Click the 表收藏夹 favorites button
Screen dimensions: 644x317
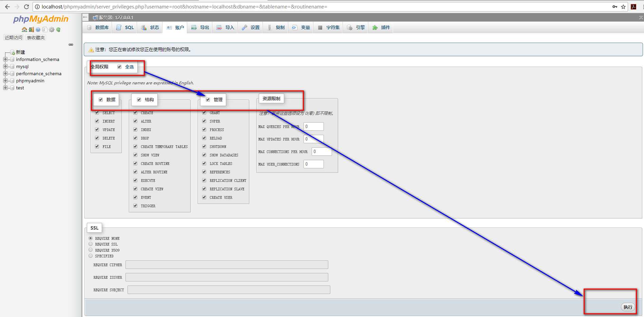[x=36, y=38]
